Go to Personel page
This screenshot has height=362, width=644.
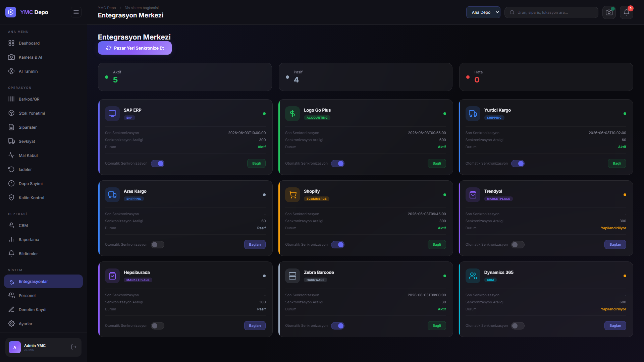click(43, 296)
